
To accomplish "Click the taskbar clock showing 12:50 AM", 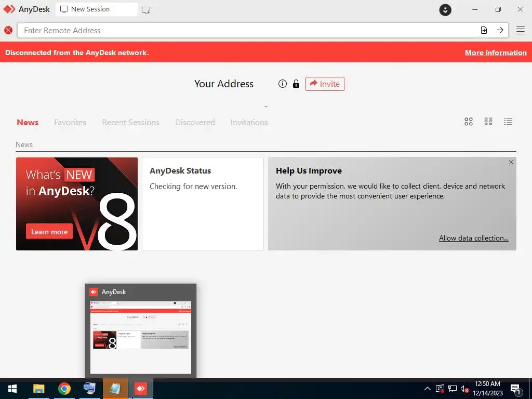I will click(x=487, y=389).
